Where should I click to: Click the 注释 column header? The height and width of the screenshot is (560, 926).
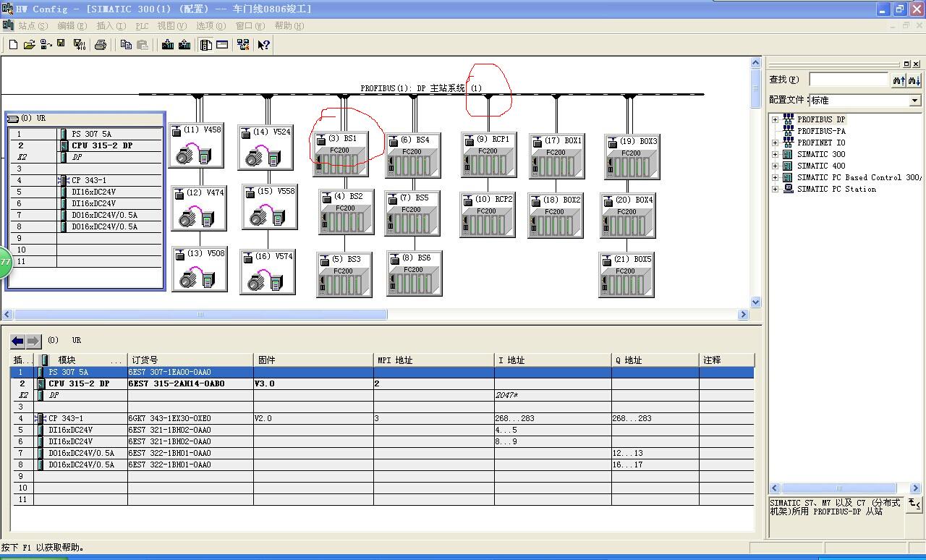727,360
